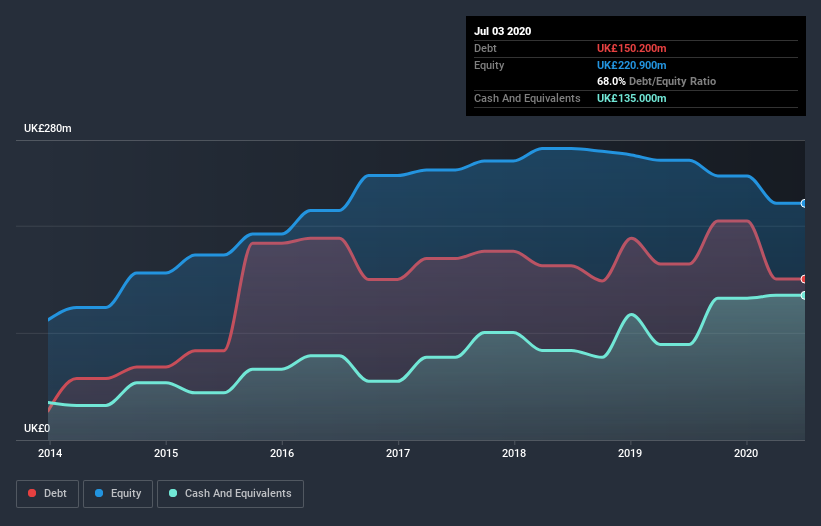This screenshot has height=526, width=821.
Task: Click the 2016 axis label
Action: [x=282, y=453]
